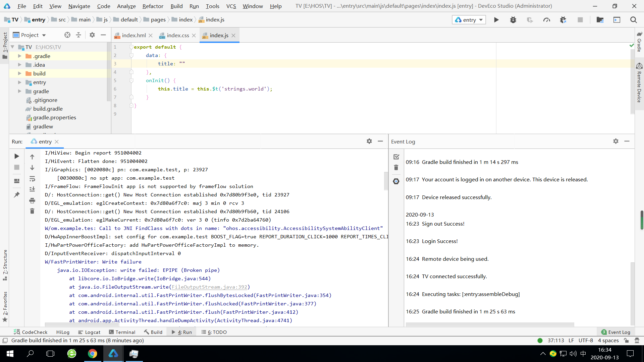
Task: Collapse the TV root project node
Action: point(13,47)
